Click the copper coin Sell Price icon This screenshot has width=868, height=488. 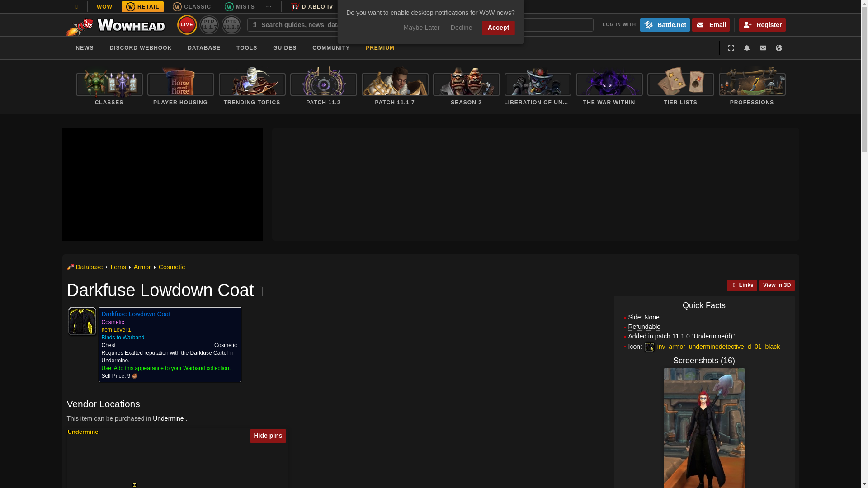tap(135, 376)
